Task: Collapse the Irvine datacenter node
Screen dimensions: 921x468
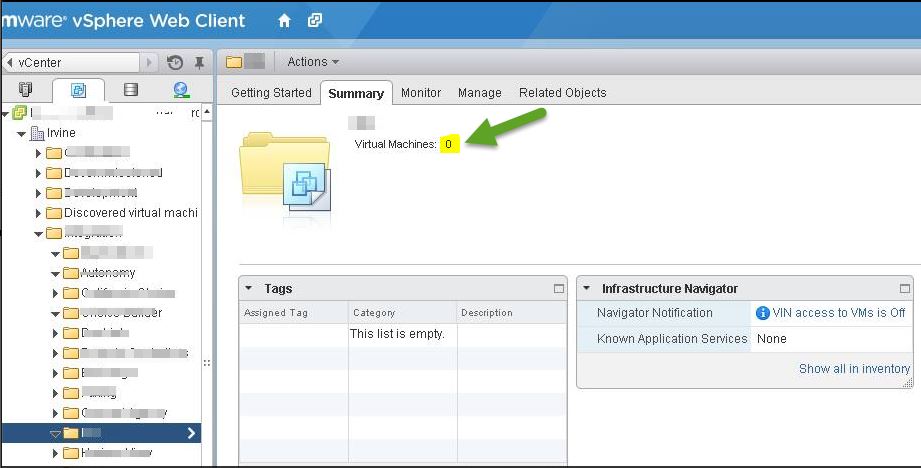Action: click(22, 134)
